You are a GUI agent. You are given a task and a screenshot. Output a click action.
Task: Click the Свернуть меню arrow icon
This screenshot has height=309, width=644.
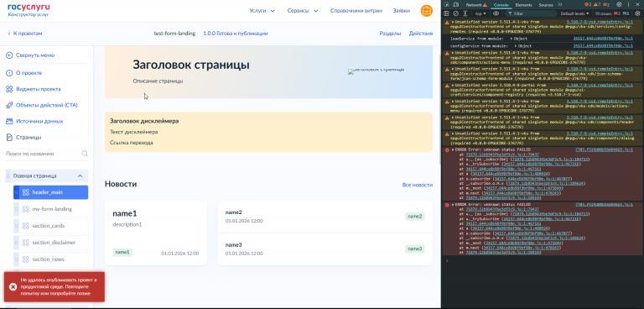pos(9,55)
